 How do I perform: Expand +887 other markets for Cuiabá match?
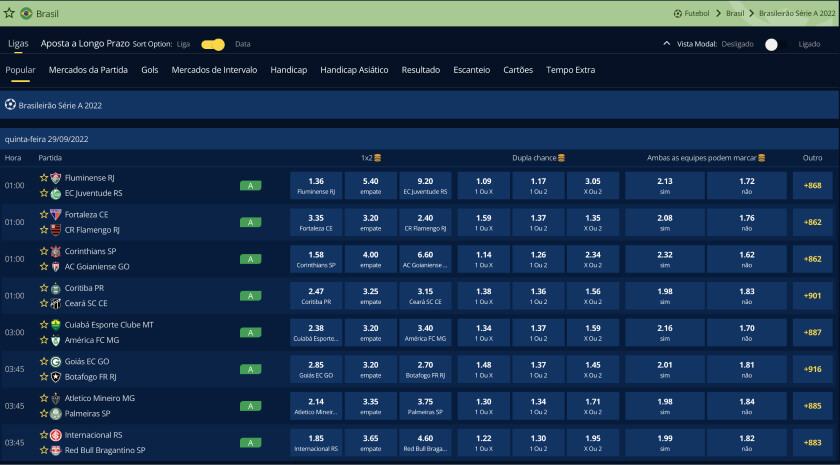(x=812, y=332)
